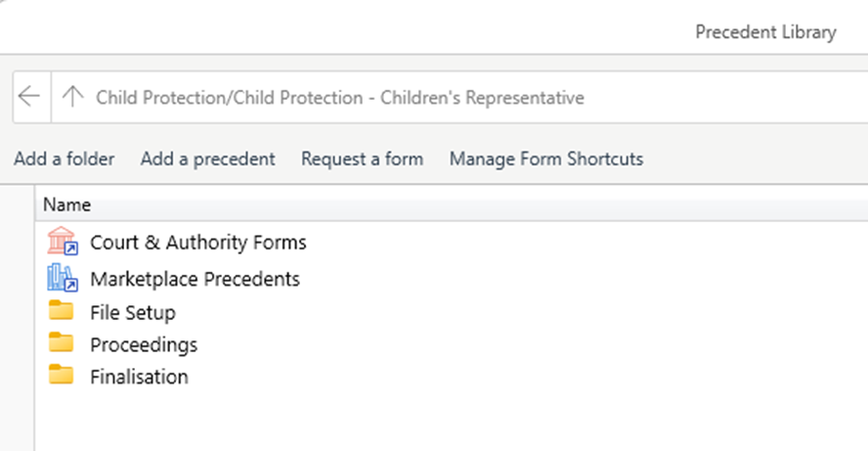Select the Proceedings folder name
The width and height of the screenshot is (868, 451).
(x=144, y=344)
